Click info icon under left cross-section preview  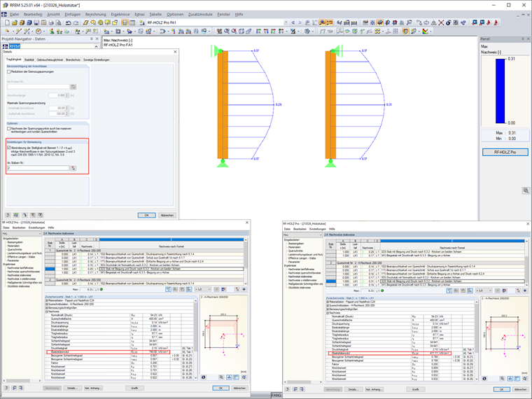tap(203, 377)
